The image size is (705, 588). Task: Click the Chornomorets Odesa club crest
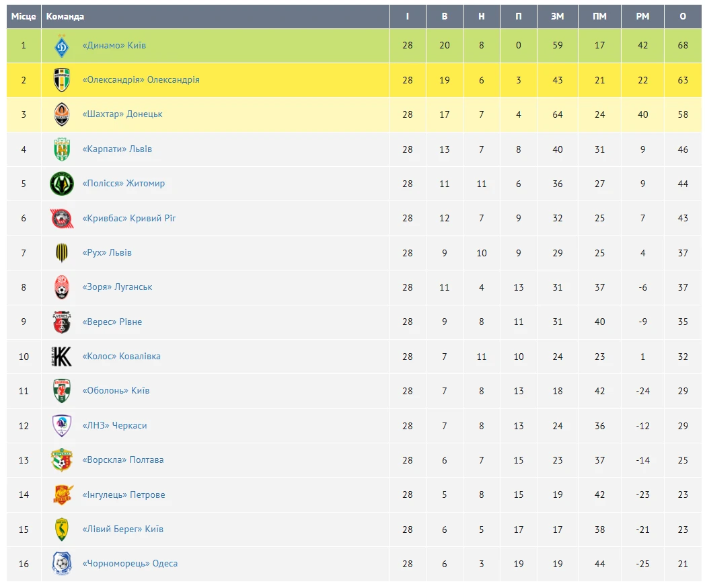point(62,564)
